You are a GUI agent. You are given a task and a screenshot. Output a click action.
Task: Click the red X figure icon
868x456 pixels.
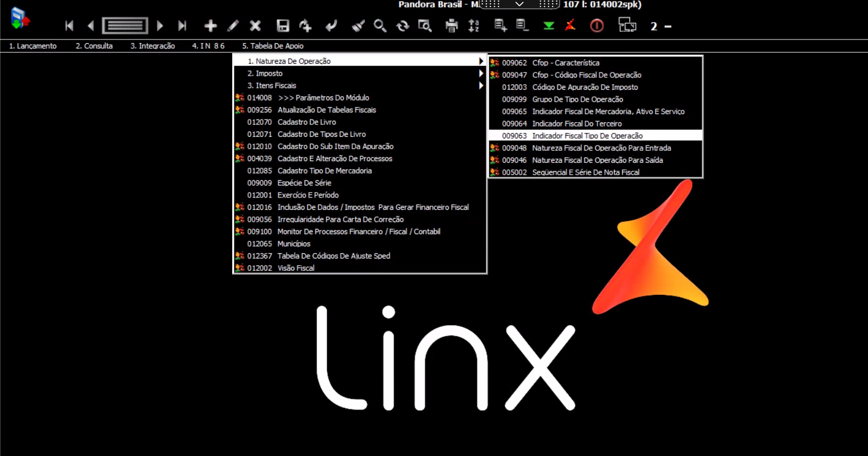click(x=570, y=25)
